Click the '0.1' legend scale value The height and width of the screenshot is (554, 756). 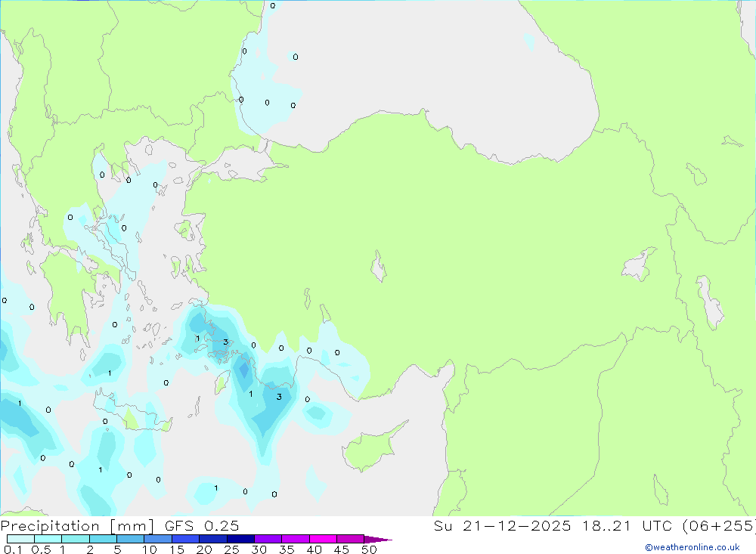coord(13,549)
